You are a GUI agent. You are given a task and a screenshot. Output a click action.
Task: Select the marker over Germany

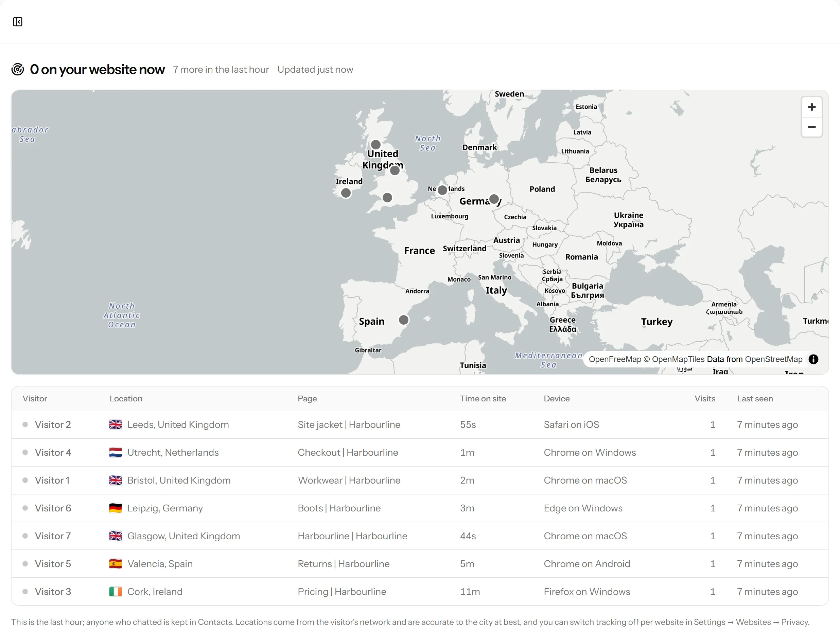(494, 199)
